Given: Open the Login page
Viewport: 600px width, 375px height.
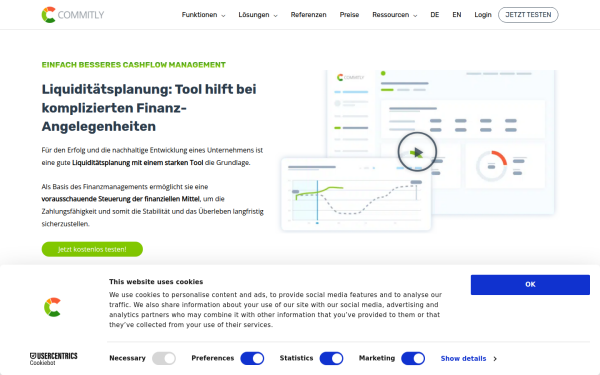Looking at the screenshot, I should point(483,15).
